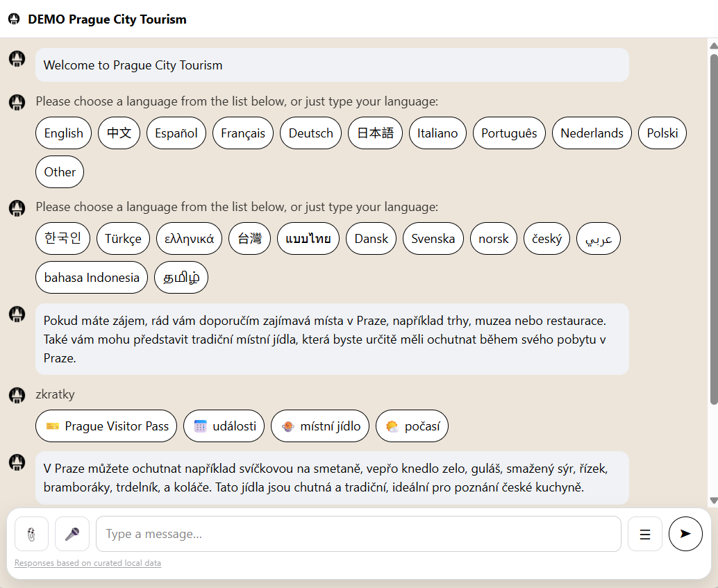Screen dimensions: 718x588
Task: Choose the místní jídlo food shortcut
Action: click(x=320, y=426)
